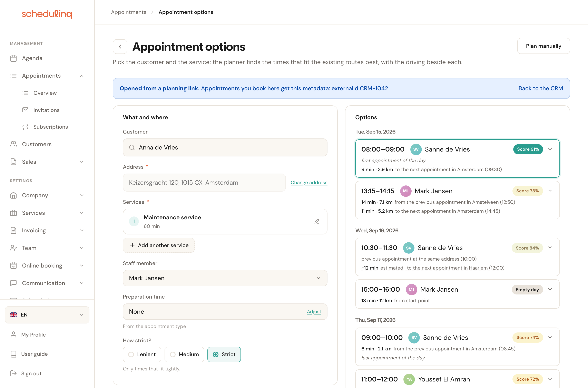
Task: Select the Medium strictness option
Action: (184, 354)
